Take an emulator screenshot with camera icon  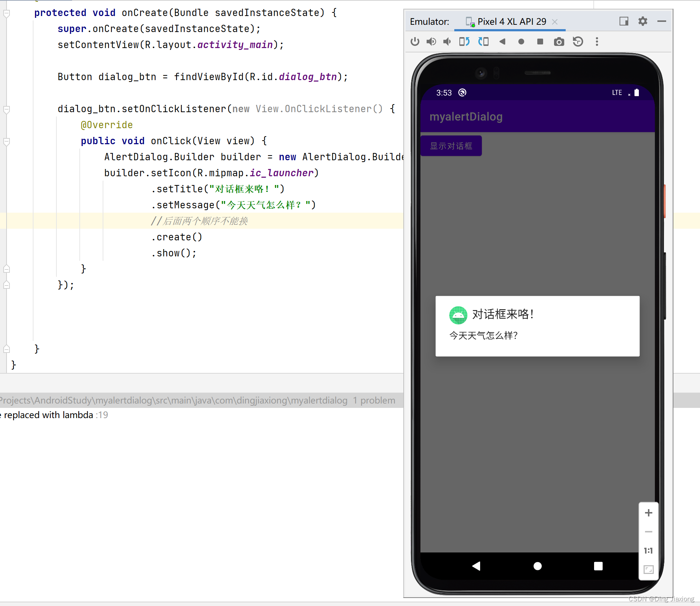pos(559,42)
